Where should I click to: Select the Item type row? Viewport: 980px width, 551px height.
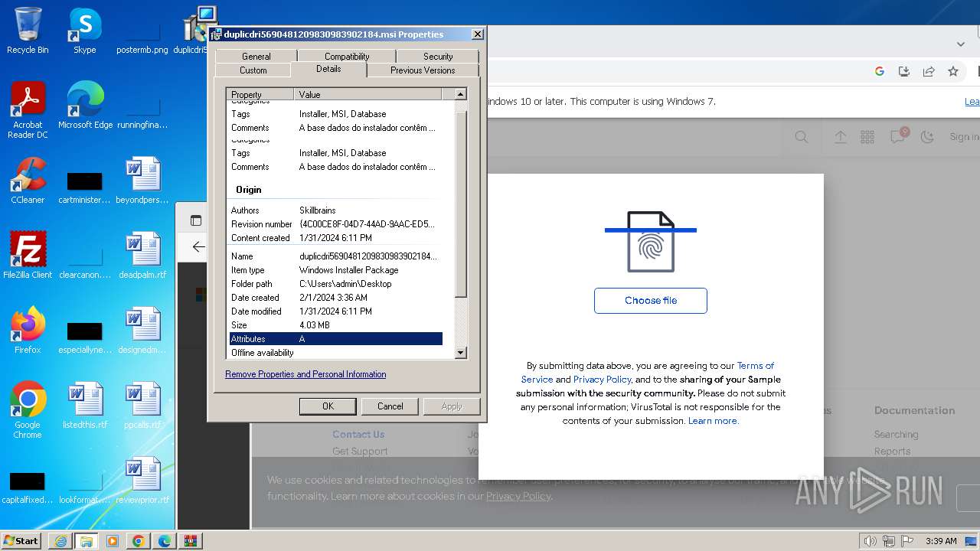point(336,270)
